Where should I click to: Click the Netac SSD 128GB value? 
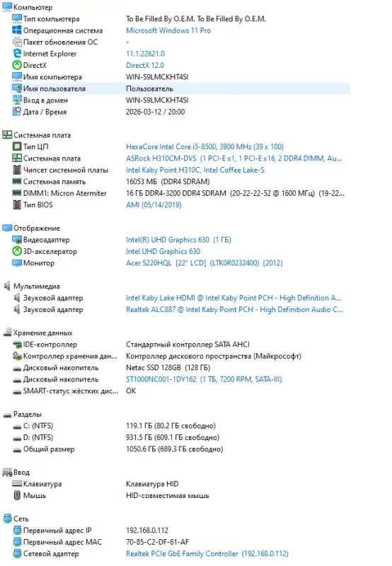point(168,368)
